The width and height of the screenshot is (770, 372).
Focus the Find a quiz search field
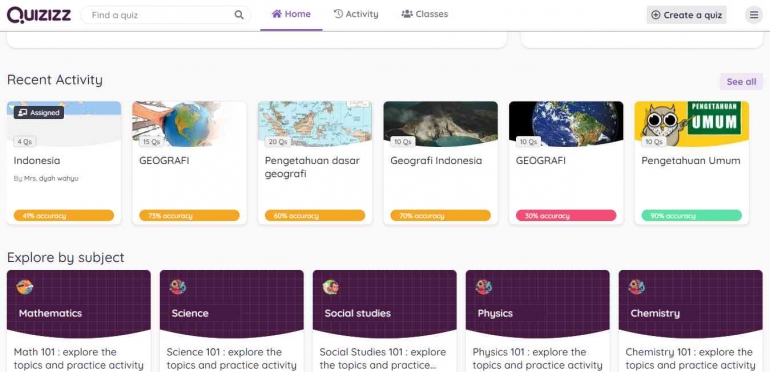pyautogui.click(x=165, y=15)
